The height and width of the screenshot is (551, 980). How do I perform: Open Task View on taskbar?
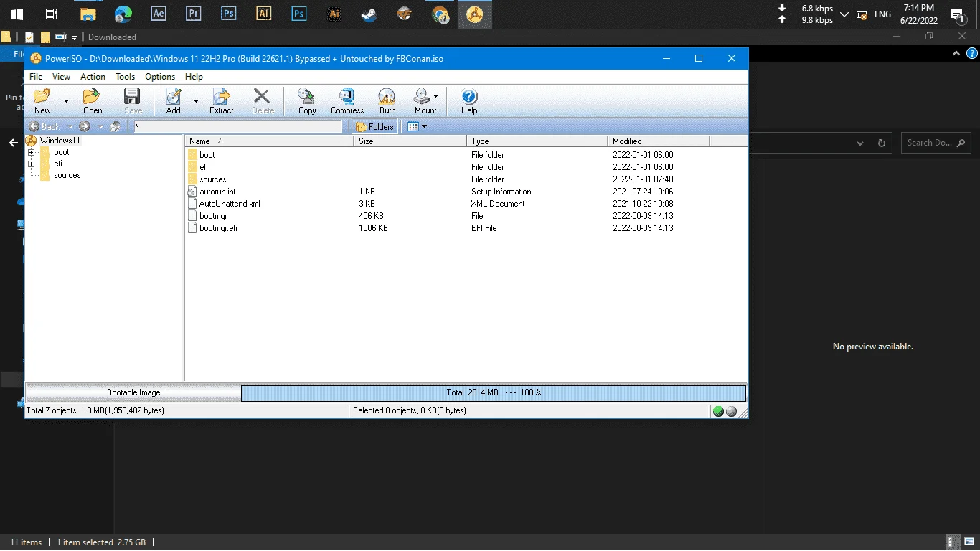(x=52, y=14)
